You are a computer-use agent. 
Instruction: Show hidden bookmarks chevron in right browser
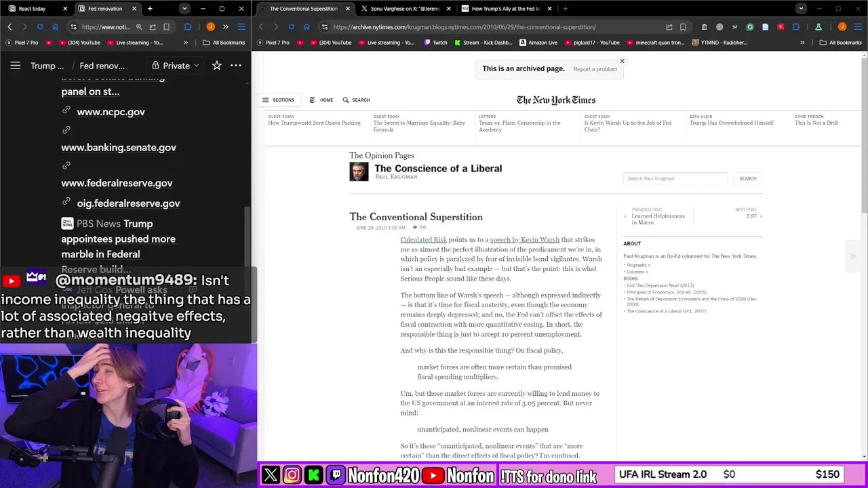coord(802,43)
